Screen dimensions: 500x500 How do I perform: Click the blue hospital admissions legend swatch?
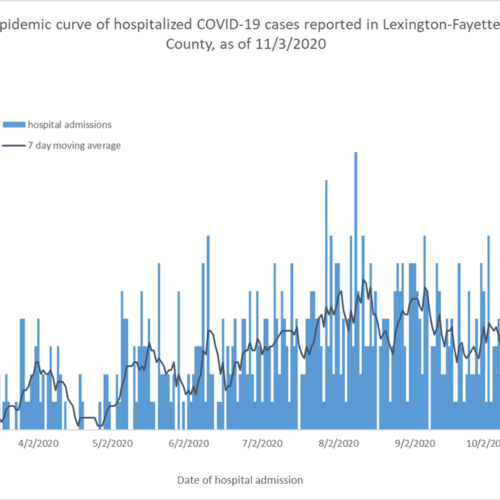[14, 125]
